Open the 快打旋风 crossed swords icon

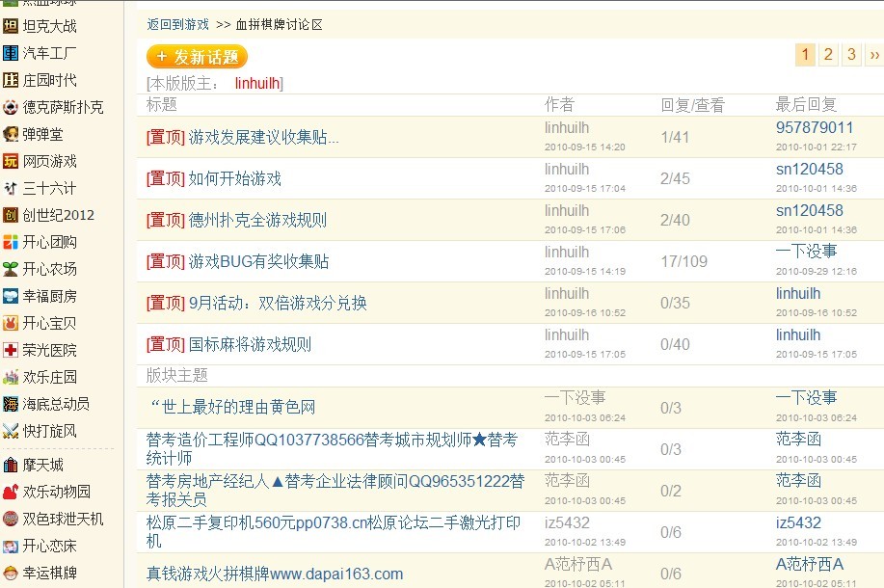(11, 431)
